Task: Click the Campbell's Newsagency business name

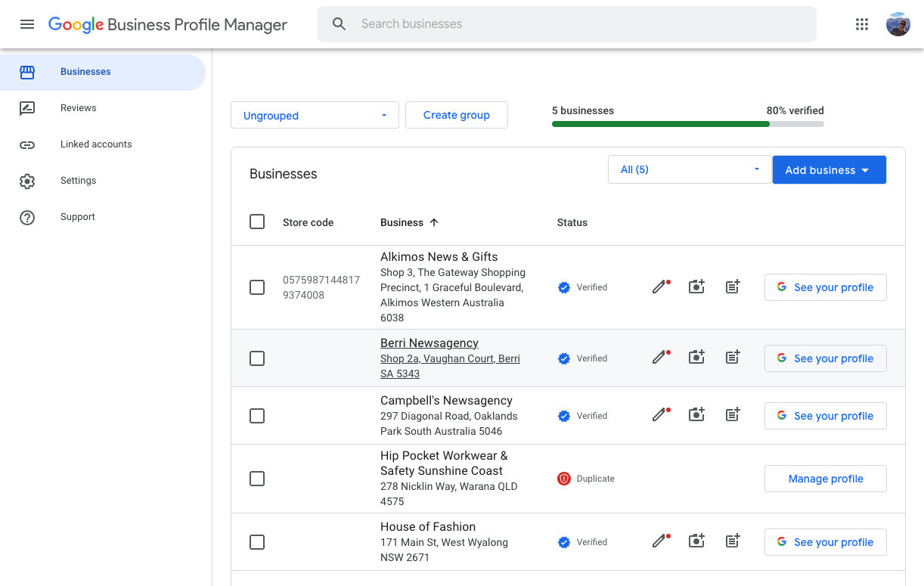Action: (446, 401)
